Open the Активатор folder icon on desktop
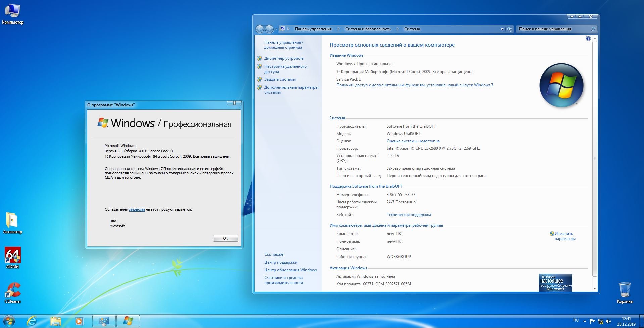Viewport: 644px width, 328px height. pos(12,223)
